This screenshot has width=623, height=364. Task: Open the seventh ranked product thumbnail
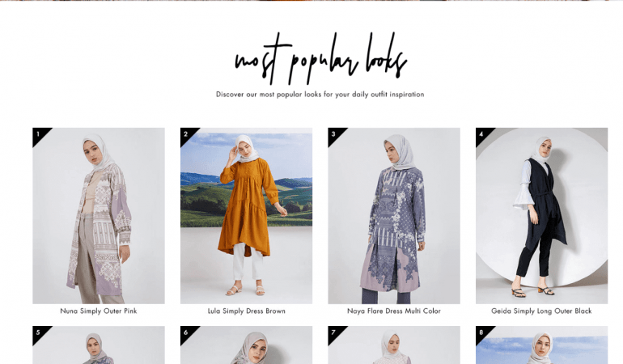click(394, 345)
